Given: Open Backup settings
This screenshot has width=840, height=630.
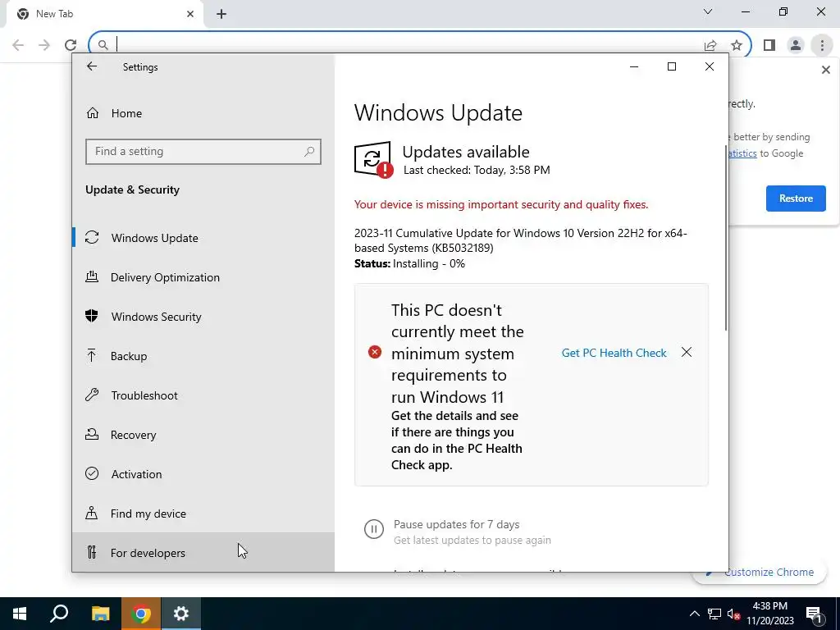Looking at the screenshot, I should 203,356.
